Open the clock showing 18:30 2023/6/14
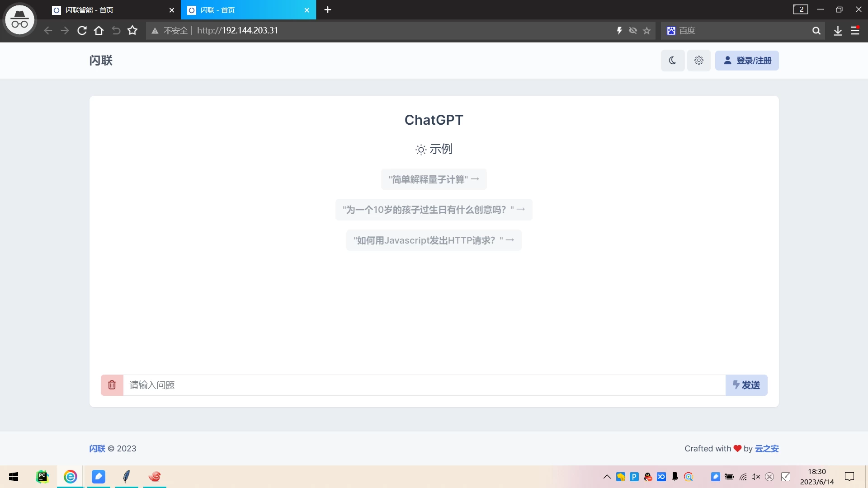The height and width of the screenshot is (488, 868). [x=817, y=477]
